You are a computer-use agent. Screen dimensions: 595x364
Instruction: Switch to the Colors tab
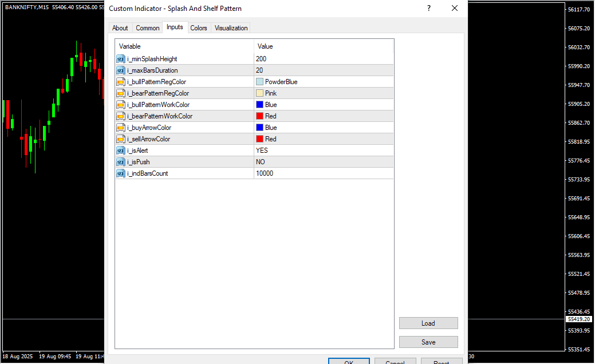(199, 28)
